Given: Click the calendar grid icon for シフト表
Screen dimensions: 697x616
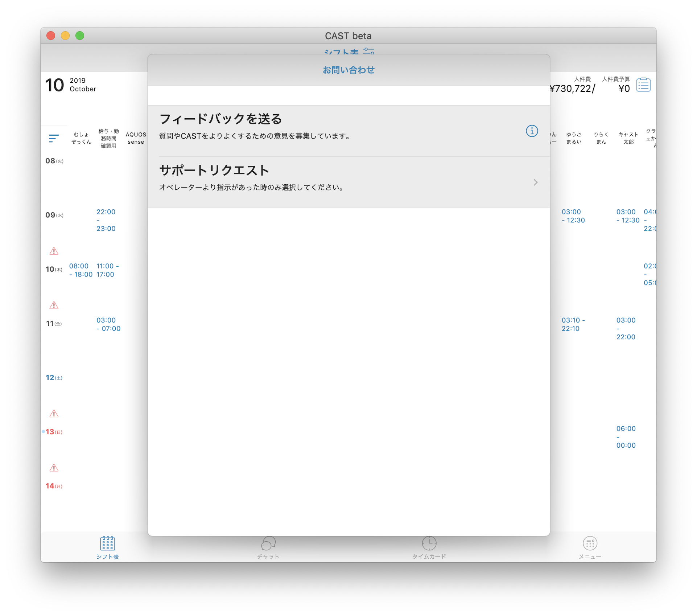Looking at the screenshot, I should click(x=108, y=543).
